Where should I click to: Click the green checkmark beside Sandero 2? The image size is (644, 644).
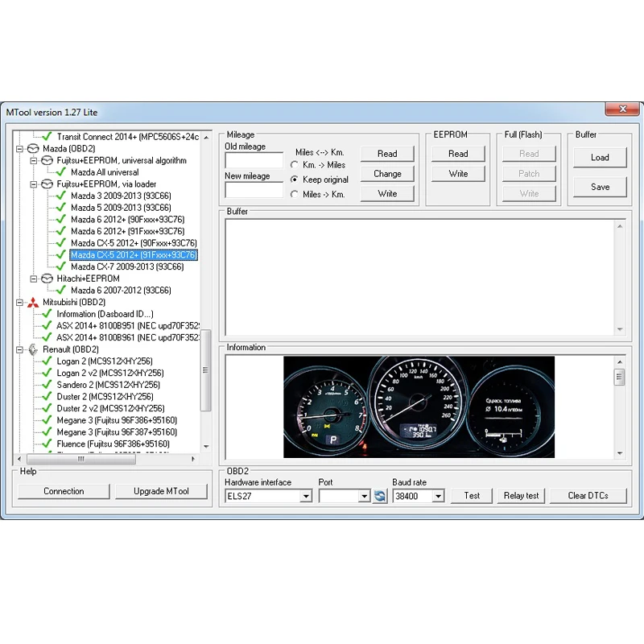pyautogui.click(x=47, y=385)
